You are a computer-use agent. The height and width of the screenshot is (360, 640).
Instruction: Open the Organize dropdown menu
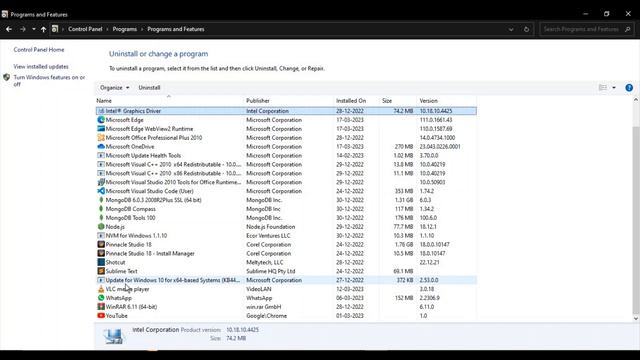[x=115, y=88]
